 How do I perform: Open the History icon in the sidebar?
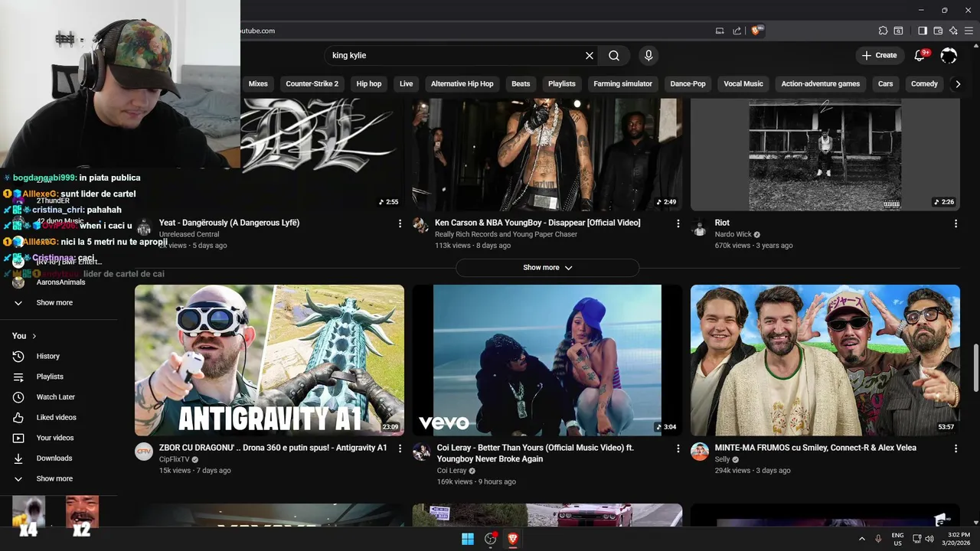pos(18,357)
